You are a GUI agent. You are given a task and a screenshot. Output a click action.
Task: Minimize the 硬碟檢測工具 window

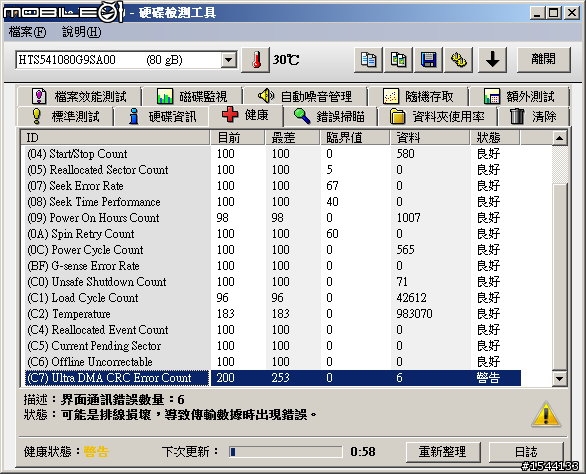click(x=537, y=13)
